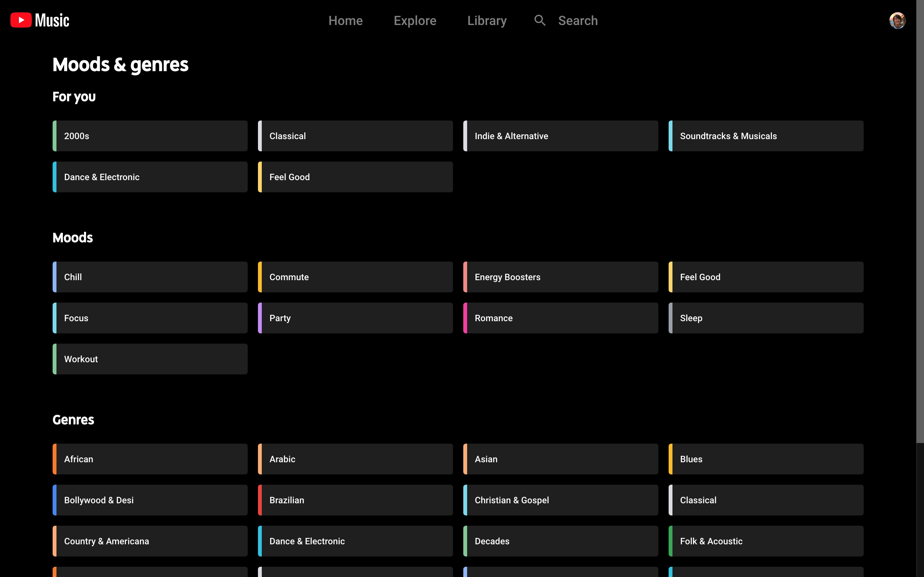
Task: Open the Library section
Action: (x=487, y=20)
